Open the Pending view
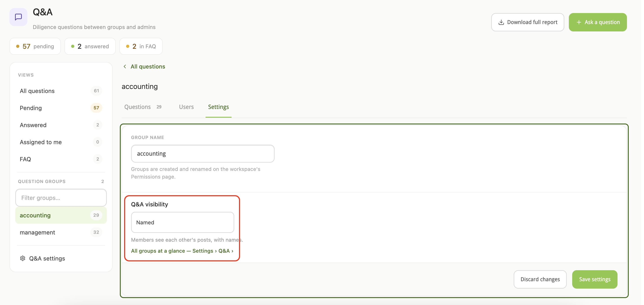This screenshot has height=305, width=644. point(61,108)
